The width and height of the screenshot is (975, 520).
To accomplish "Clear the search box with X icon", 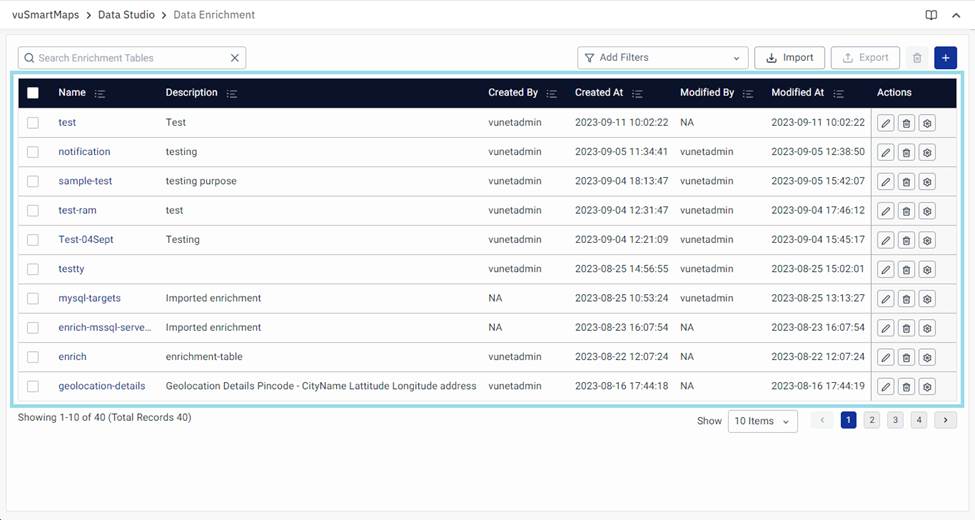I will (x=235, y=58).
